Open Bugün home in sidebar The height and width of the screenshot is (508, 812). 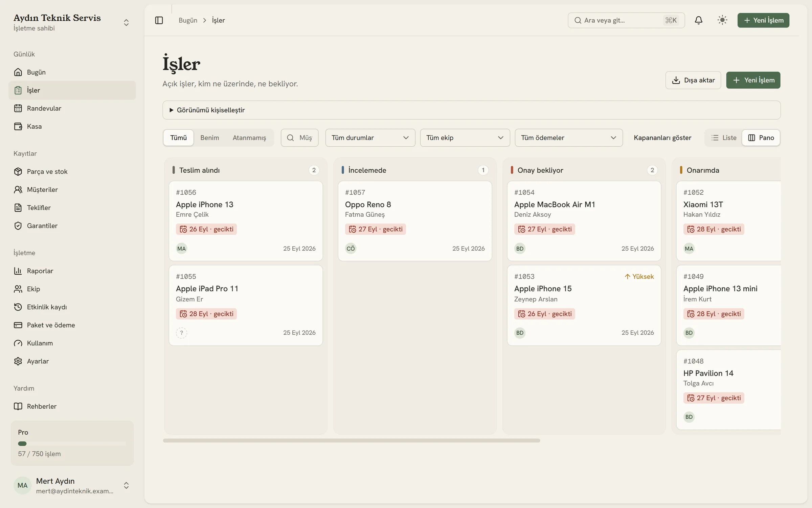click(x=72, y=72)
